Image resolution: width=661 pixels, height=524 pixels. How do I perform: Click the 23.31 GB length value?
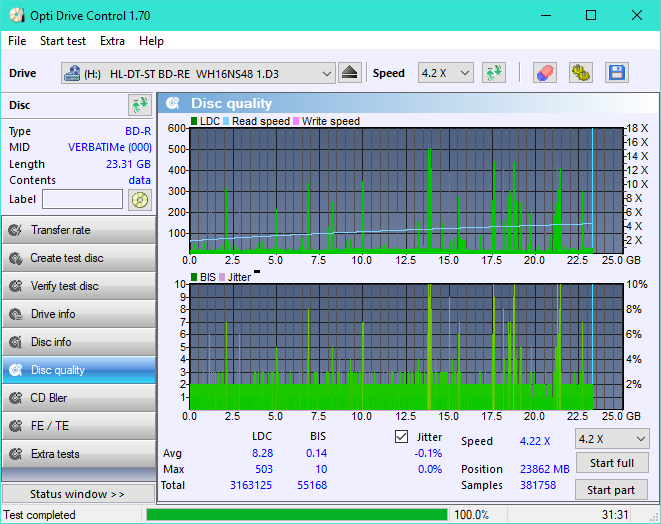(x=128, y=164)
